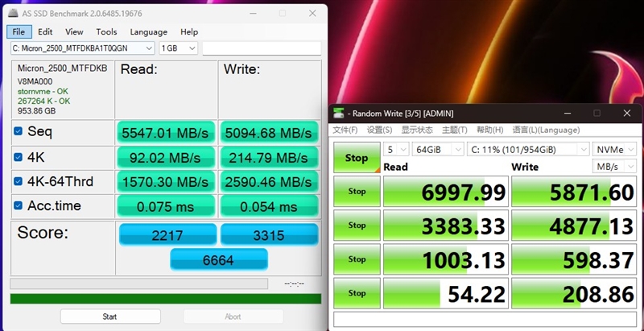
Task: Click the Seq write value 5094.68 MB/s
Action: tap(269, 132)
